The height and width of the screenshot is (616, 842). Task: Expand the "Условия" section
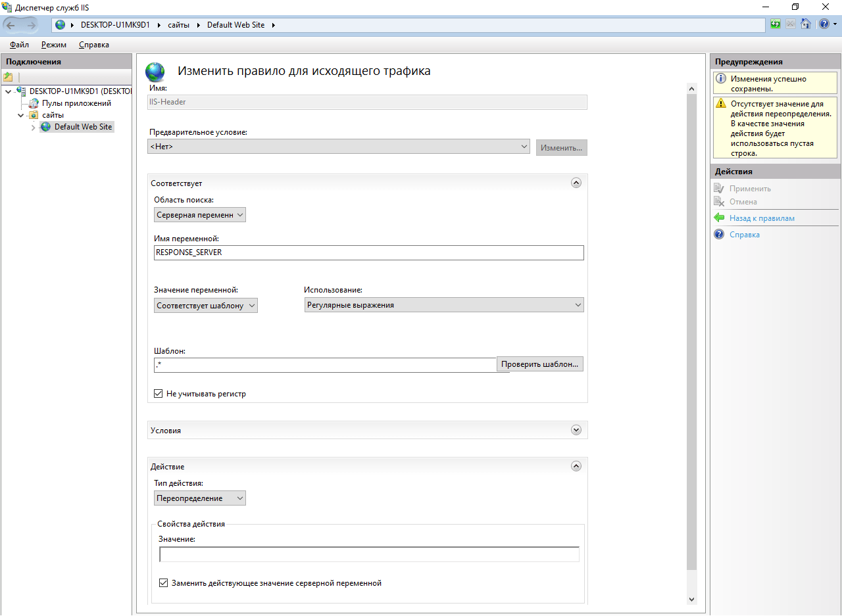(x=576, y=430)
